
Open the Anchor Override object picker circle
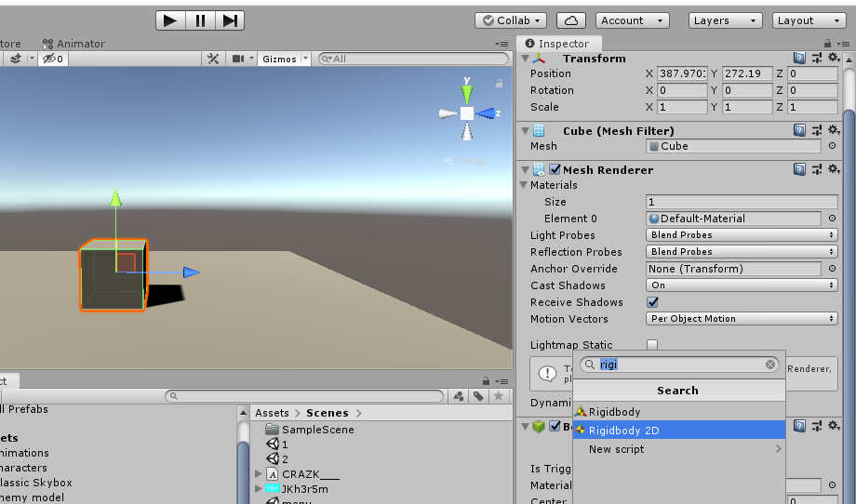tap(832, 269)
